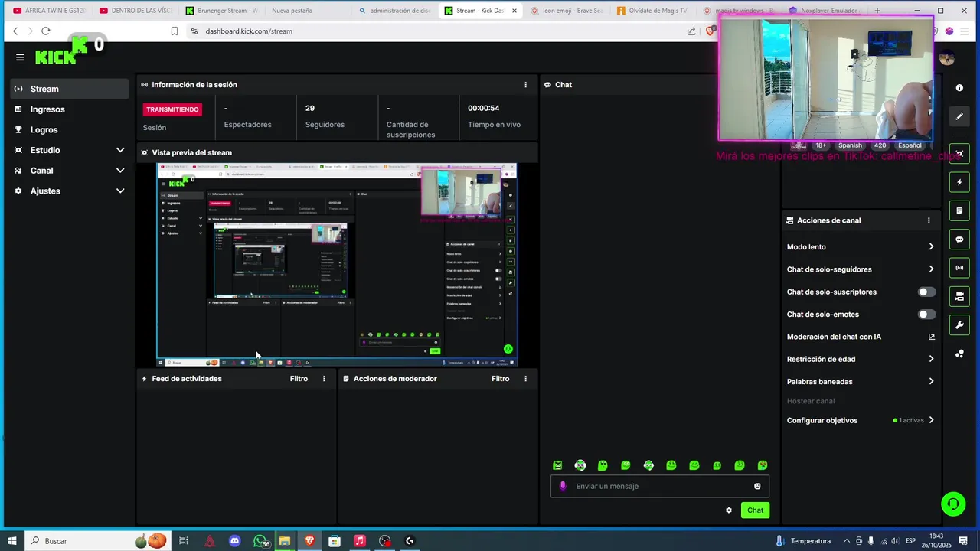Open Palabras baneadas arrow
Viewport: 980px width, 551px height.
click(931, 381)
